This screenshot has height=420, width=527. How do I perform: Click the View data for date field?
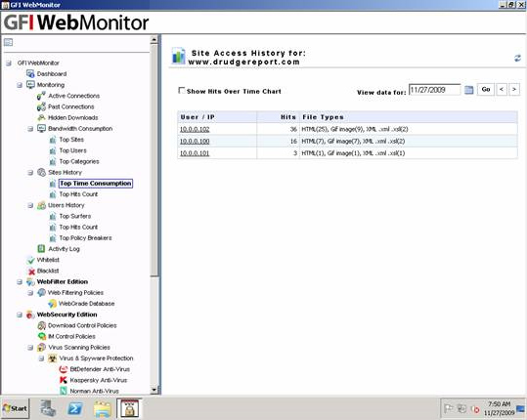tap(434, 90)
